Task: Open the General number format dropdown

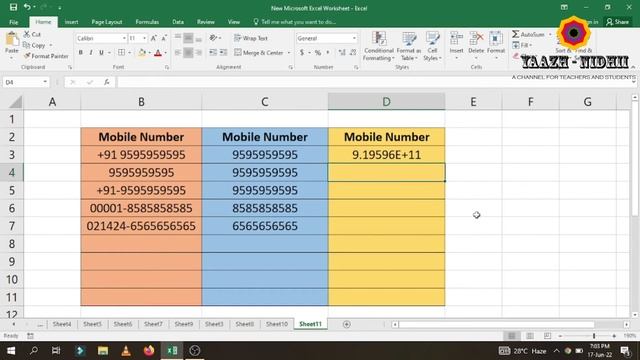Action: tap(354, 38)
